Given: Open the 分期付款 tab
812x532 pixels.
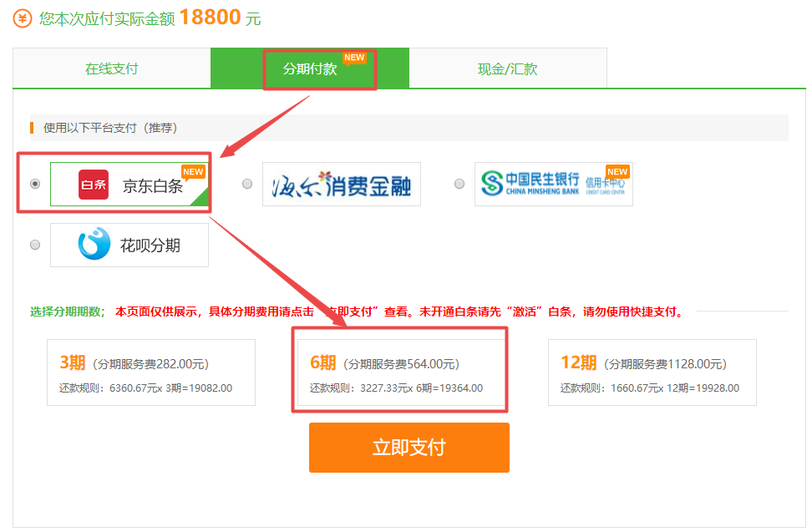Looking at the screenshot, I should coord(310,68).
